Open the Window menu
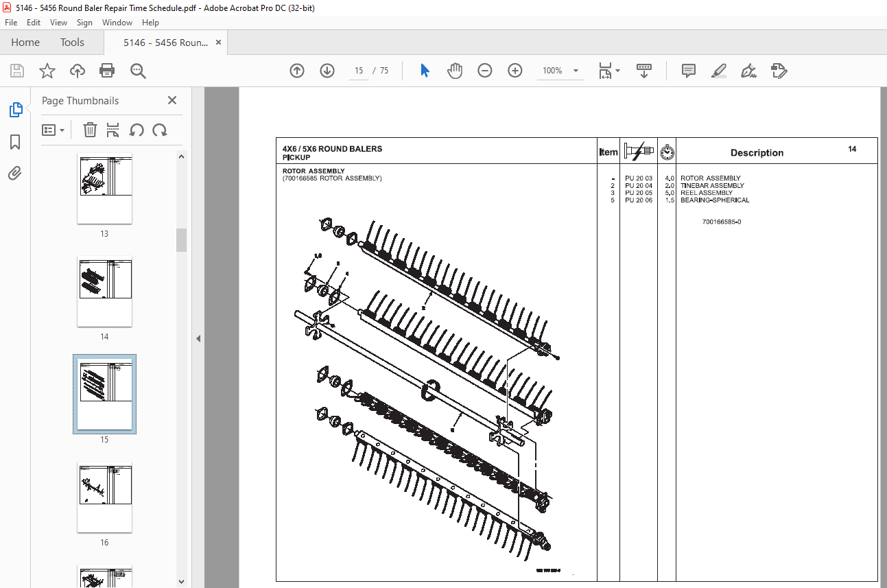This screenshot has height=588, width=887. pos(117,23)
